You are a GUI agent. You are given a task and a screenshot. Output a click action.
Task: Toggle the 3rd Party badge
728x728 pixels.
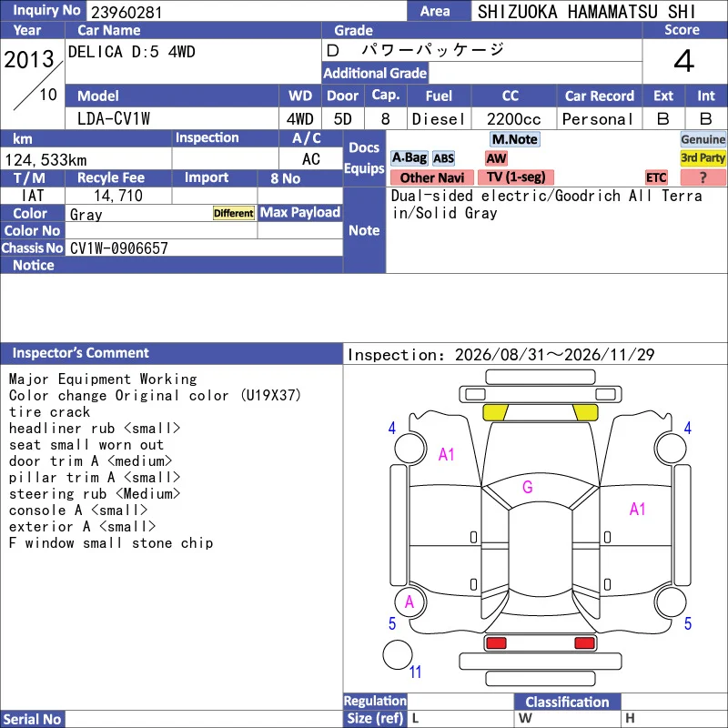click(x=703, y=157)
